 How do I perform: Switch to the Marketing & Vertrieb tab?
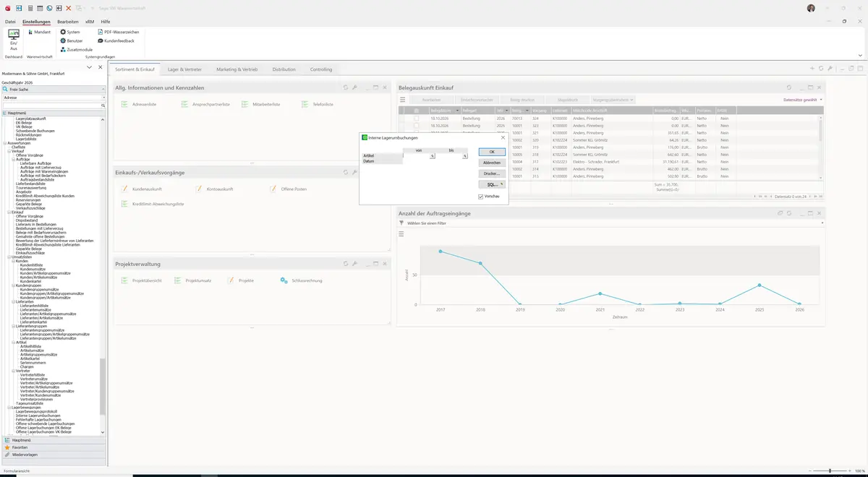click(x=237, y=69)
